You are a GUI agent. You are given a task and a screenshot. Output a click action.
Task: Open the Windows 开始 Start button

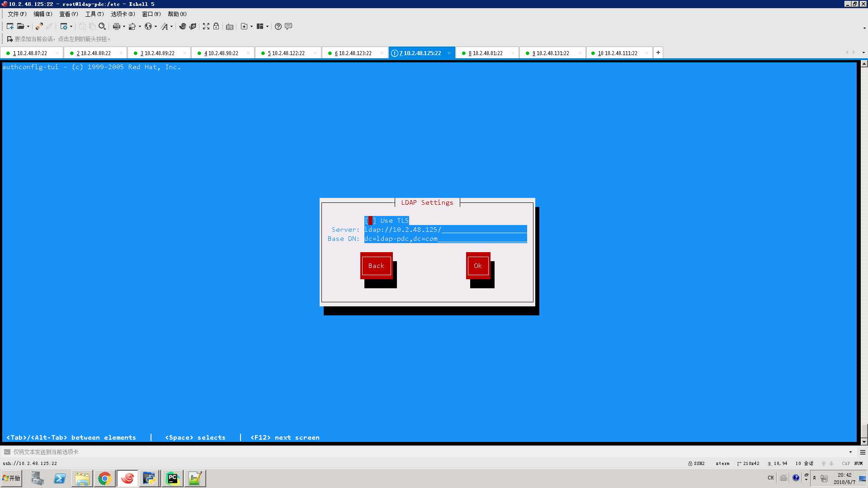point(11,478)
